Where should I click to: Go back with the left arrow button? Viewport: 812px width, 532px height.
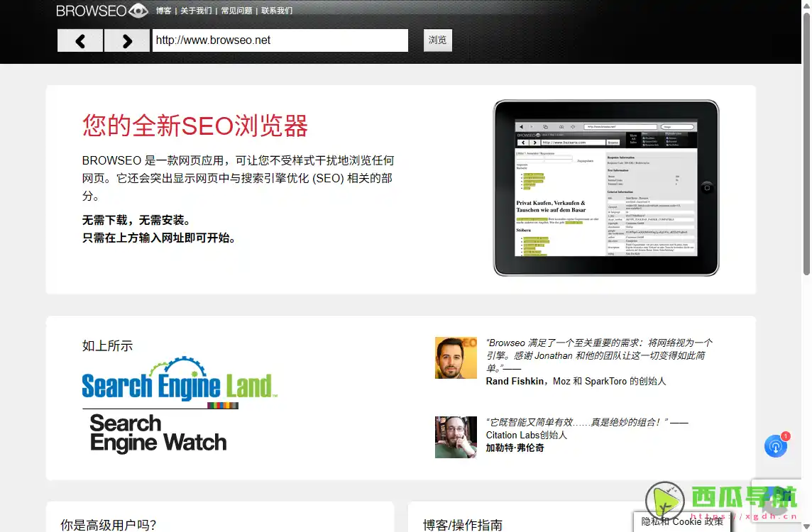point(80,40)
